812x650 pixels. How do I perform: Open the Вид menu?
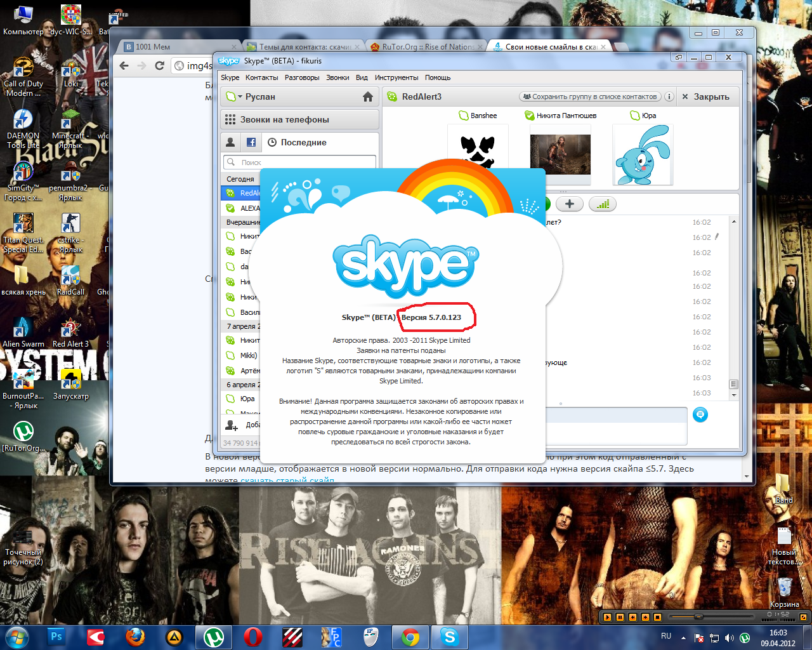click(362, 77)
